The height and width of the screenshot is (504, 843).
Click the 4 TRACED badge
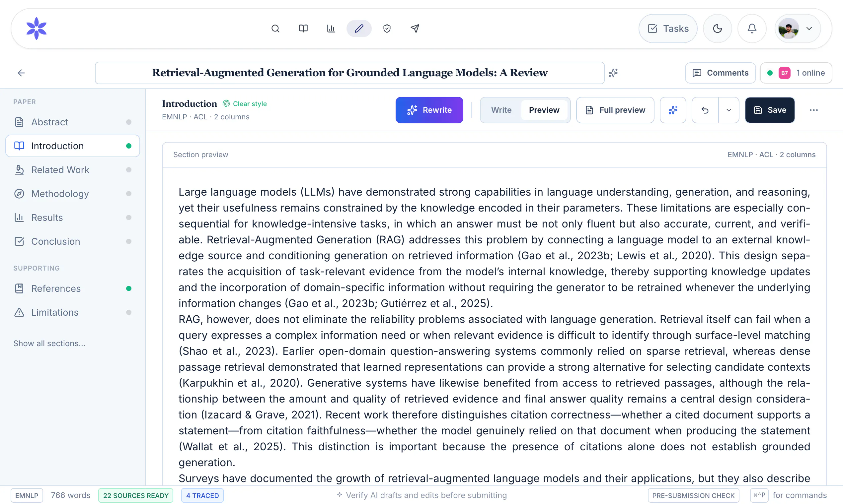click(x=202, y=495)
